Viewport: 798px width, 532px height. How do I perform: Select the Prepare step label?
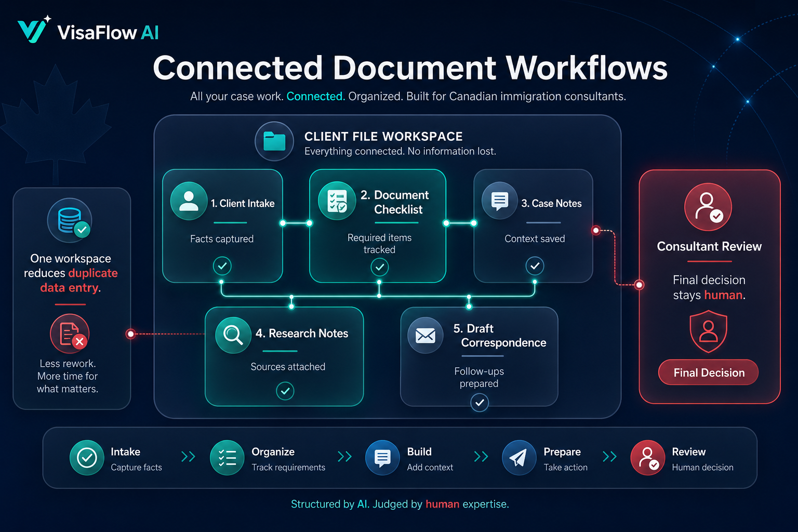562,452
